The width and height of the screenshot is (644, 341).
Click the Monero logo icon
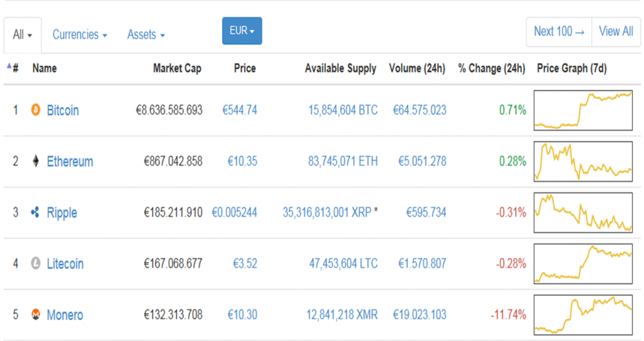36,315
